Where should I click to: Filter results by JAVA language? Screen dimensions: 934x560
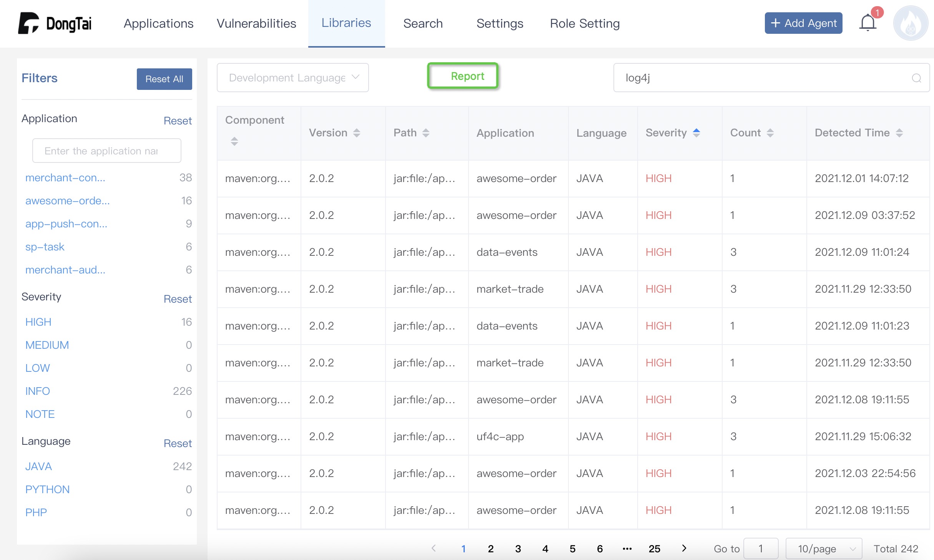(38, 466)
